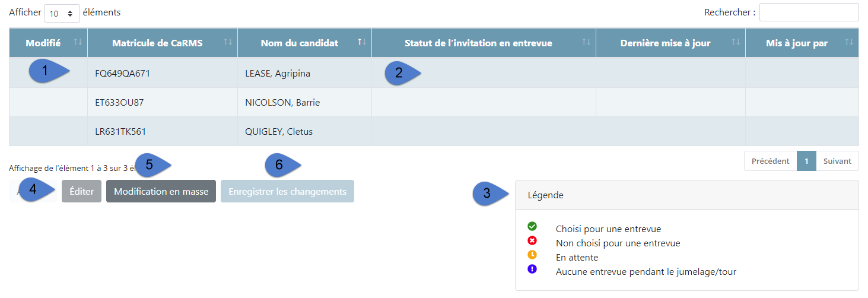Screen dimensions: 868x298
Task: Sort by Nom du candidat arrows
Action: [361, 42]
